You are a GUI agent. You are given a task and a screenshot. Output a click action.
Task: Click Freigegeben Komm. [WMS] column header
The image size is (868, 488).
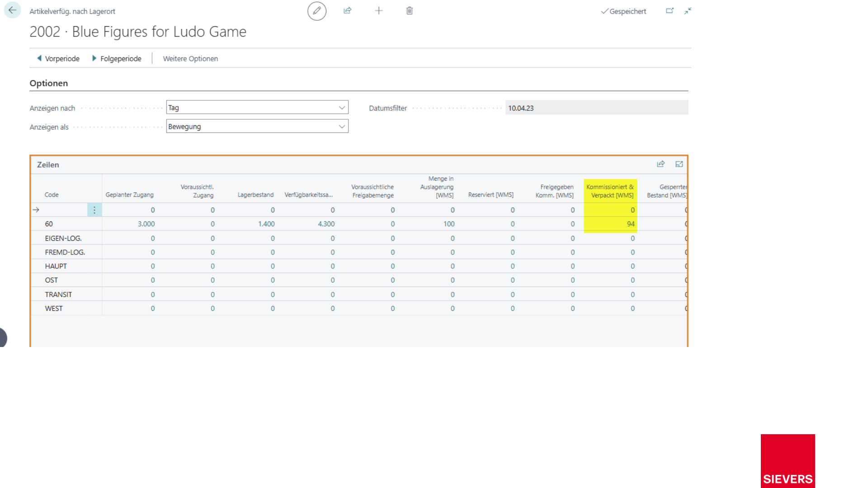click(555, 191)
